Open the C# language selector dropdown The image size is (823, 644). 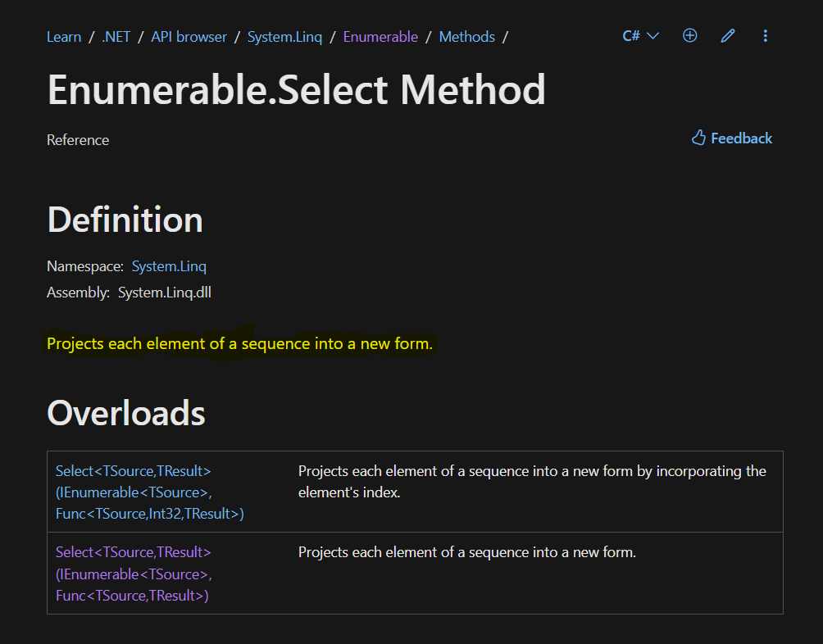click(640, 35)
